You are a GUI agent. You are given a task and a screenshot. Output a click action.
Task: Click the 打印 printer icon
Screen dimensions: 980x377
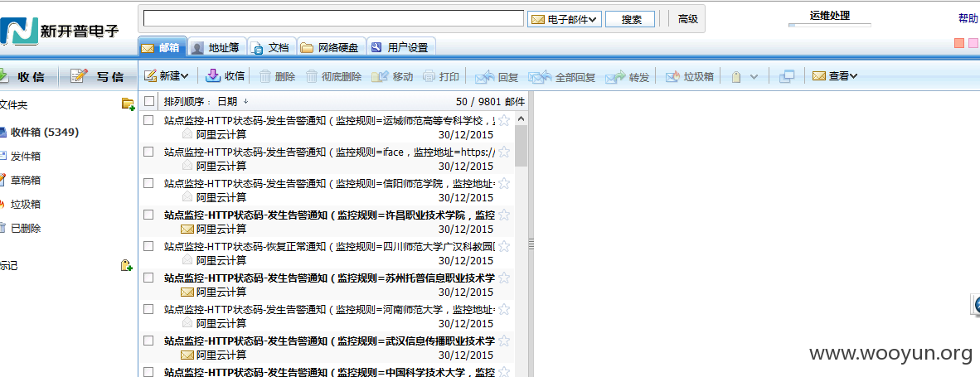click(x=429, y=77)
